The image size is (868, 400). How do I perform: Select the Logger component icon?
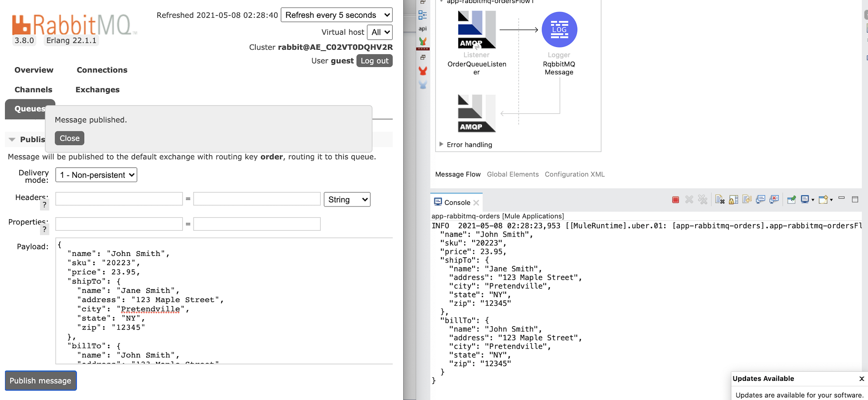559,30
